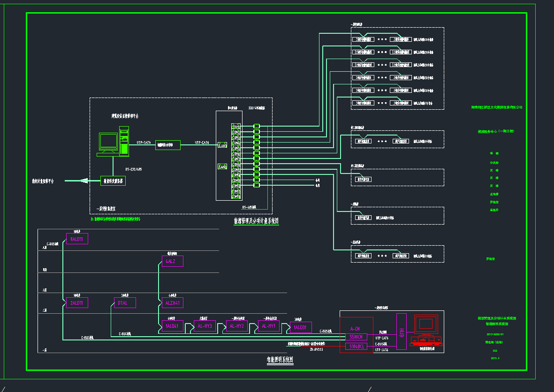The width and height of the screenshot is (554, 392).
Task: Click the 2ALD11 distribution box
Action: pos(76,303)
